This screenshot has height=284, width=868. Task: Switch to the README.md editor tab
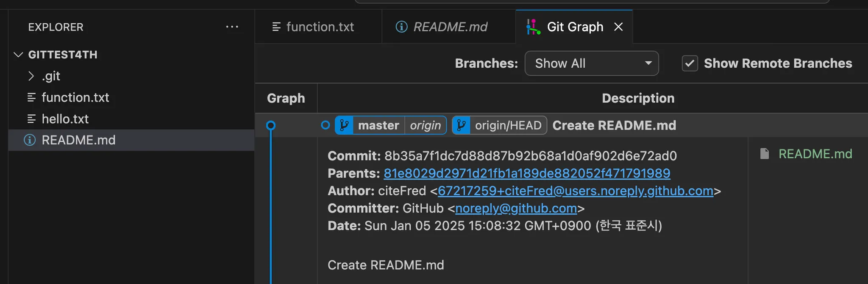tap(450, 27)
